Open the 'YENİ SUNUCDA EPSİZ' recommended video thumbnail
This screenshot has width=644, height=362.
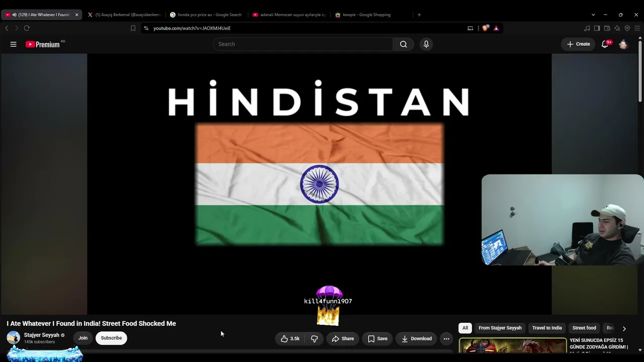(513, 345)
